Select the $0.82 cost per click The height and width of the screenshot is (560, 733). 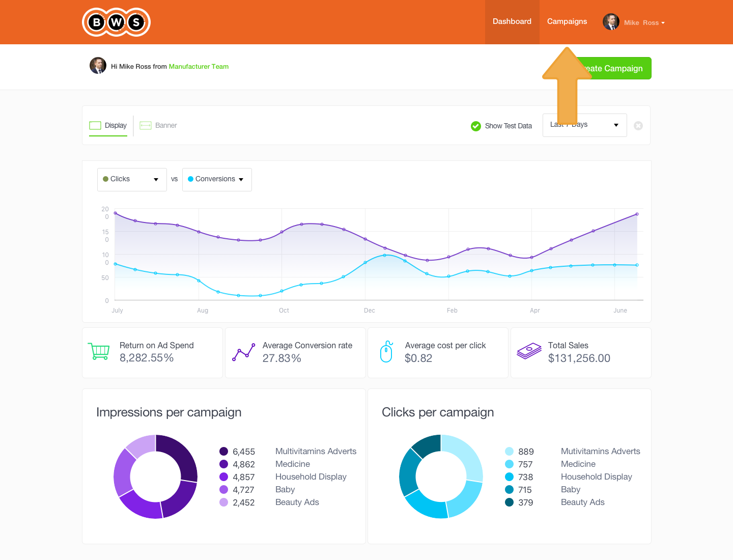[x=418, y=358]
